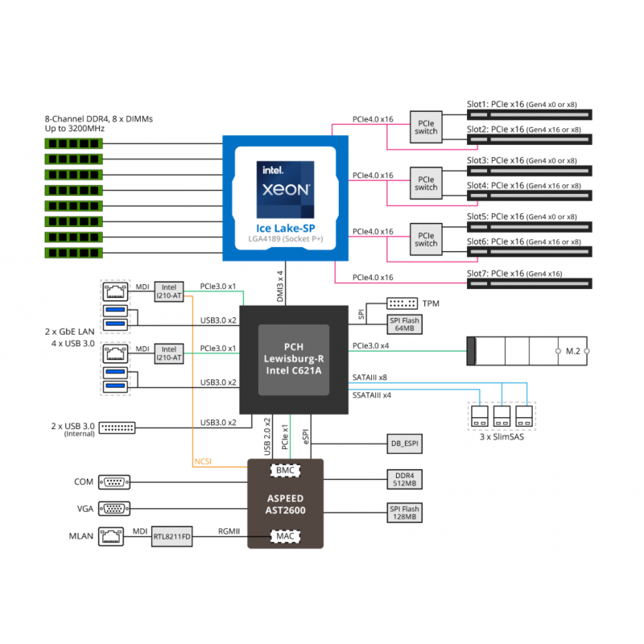Click the PCIe switch feeding Slot5 and Slot6
This screenshot has height=644, width=644.
426,239
